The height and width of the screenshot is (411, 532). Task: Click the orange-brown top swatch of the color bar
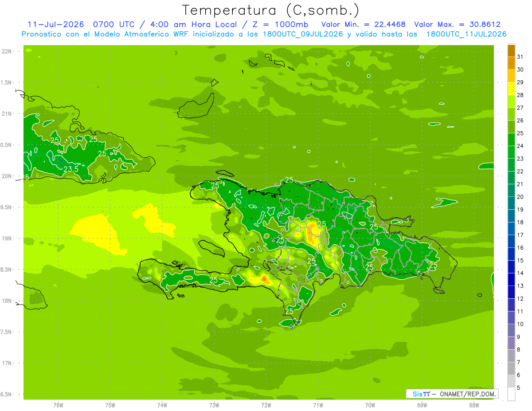point(511,51)
